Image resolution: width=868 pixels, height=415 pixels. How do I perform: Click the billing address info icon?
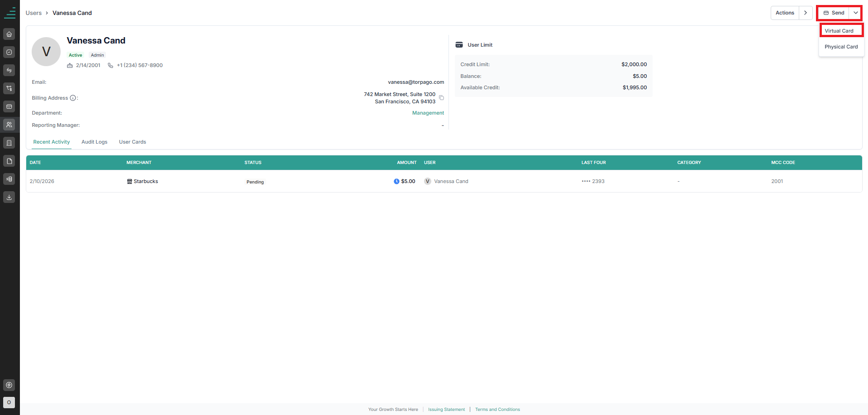point(73,98)
